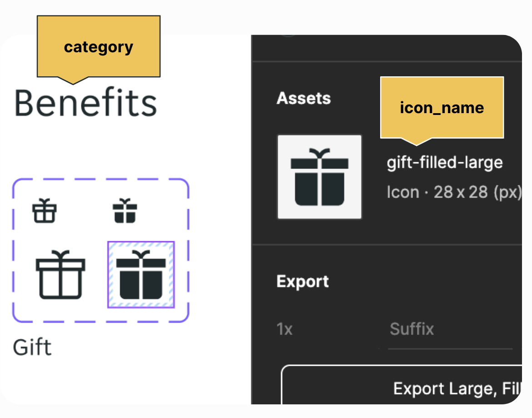This screenshot has height=418, width=532.
Task: Select the large outlined gift icon
Action: click(60, 275)
